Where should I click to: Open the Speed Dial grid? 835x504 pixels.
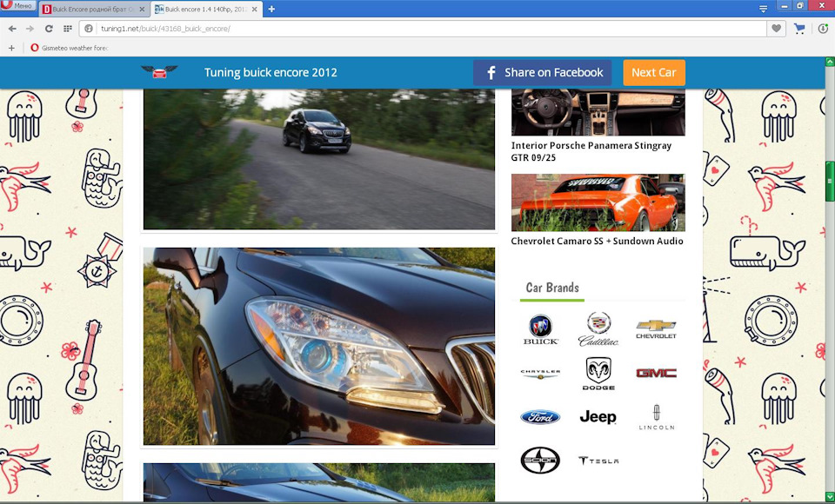68,29
